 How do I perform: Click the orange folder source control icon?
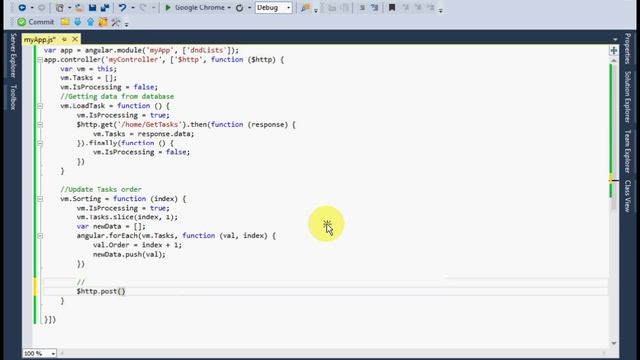[103, 22]
